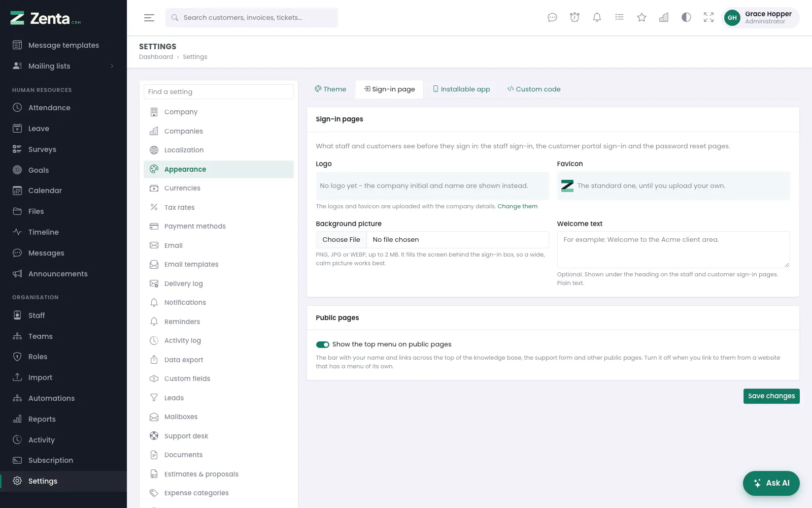The width and height of the screenshot is (812, 508).
Task: Expand the Mailing lists submenu arrow
Action: click(x=112, y=66)
